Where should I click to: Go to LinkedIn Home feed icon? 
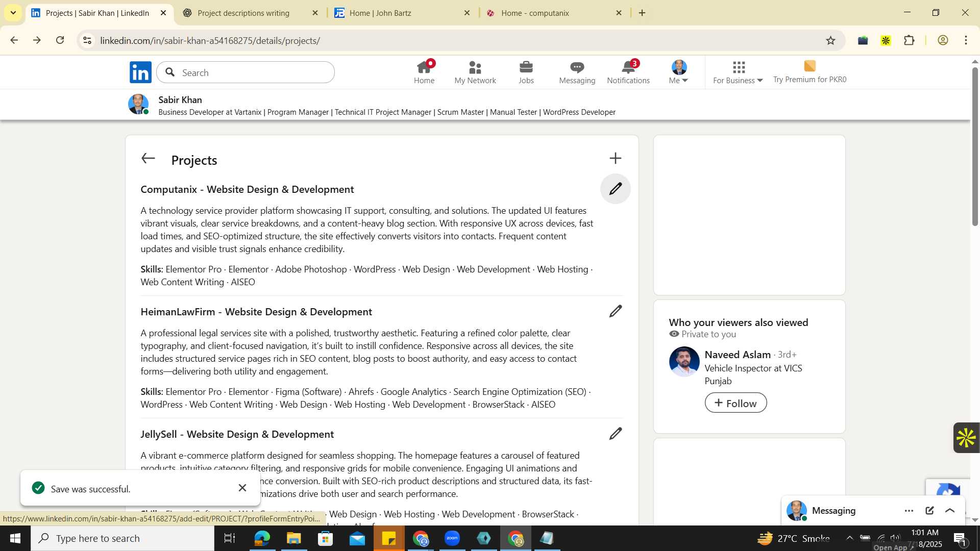(424, 72)
